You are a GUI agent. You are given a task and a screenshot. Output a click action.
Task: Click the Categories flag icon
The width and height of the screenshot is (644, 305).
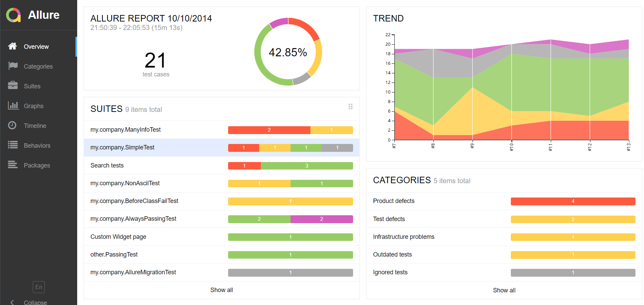pyautogui.click(x=13, y=66)
